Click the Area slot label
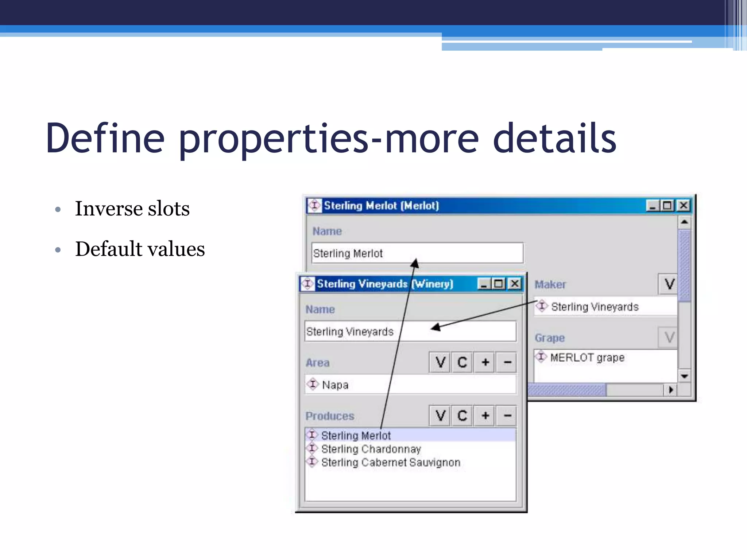The width and height of the screenshot is (747, 560). pyautogui.click(x=318, y=363)
